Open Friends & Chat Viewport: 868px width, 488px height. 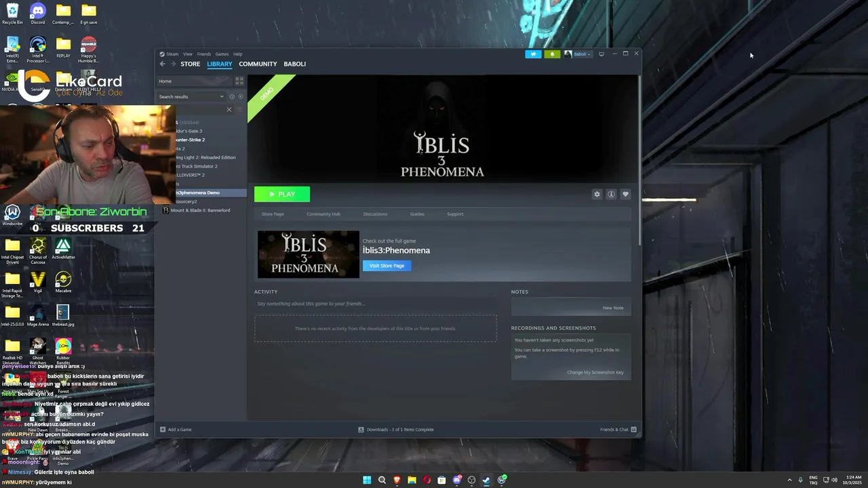(618, 429)
